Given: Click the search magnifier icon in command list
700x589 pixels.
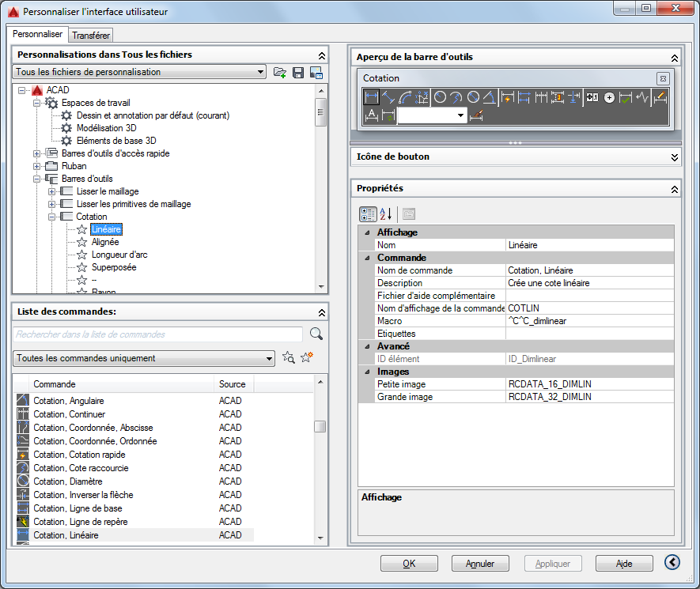Looking at the screenshot, I should [316, 334].
